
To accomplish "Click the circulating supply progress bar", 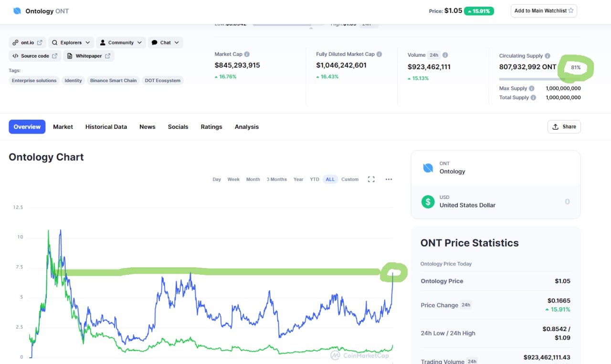I will [540, 79].
